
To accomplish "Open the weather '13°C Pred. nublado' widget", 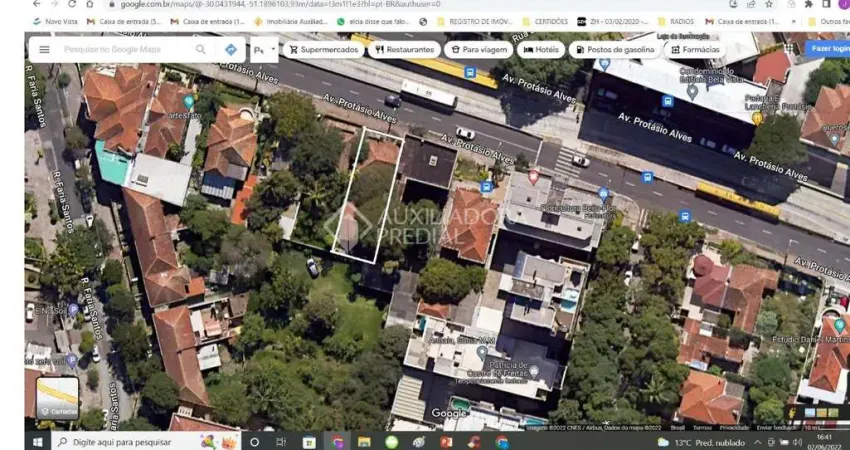I will pos(702,442).
